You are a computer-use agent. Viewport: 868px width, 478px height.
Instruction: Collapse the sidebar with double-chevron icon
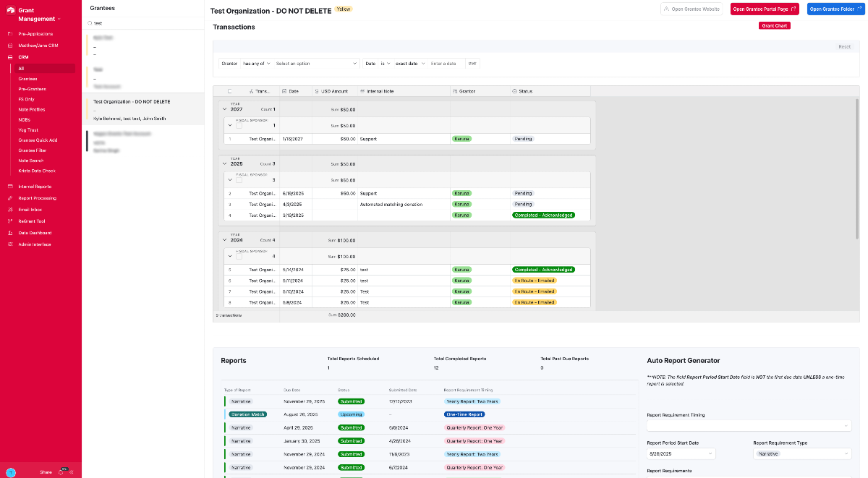pyautogui.click(x=71, y=471)
